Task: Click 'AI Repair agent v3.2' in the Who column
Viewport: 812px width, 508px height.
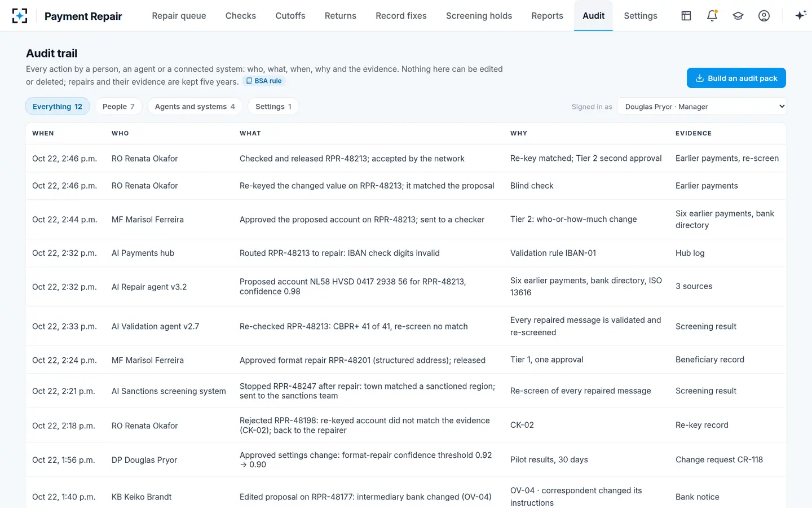Action: pyautogui.click(x=149, y=287)
